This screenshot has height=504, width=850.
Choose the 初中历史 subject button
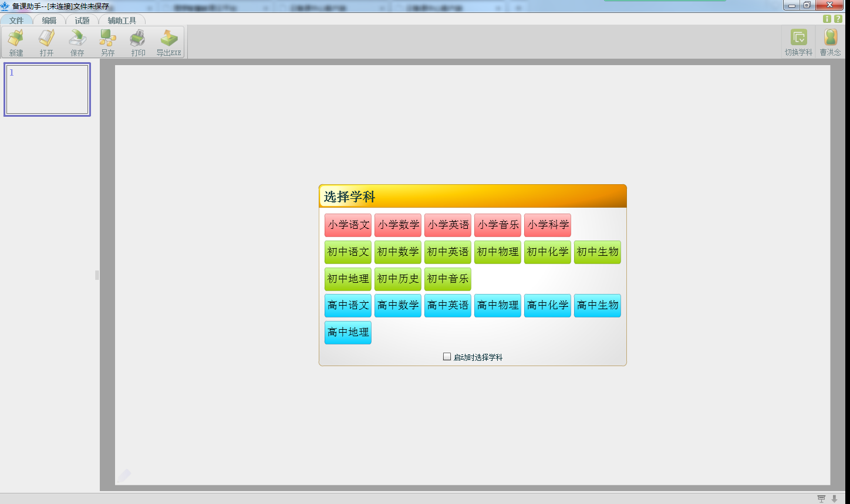coord(398,279)
